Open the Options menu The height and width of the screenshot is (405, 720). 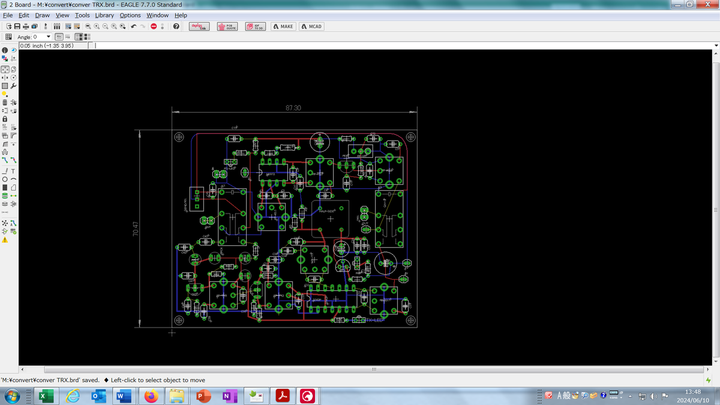point(130,16)
